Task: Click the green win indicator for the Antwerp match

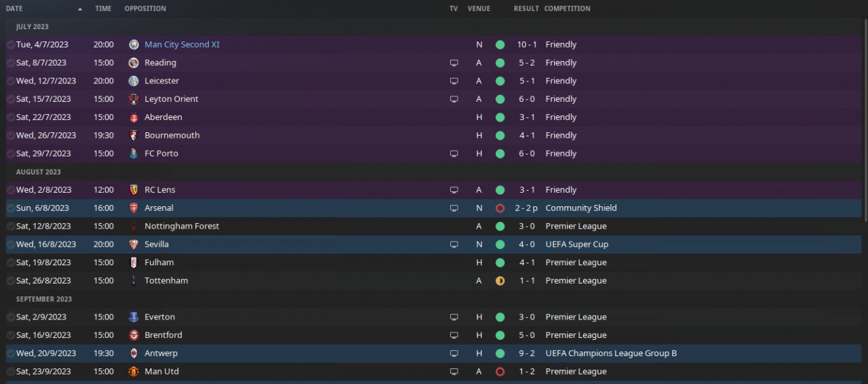Action: tap(500, 353)
